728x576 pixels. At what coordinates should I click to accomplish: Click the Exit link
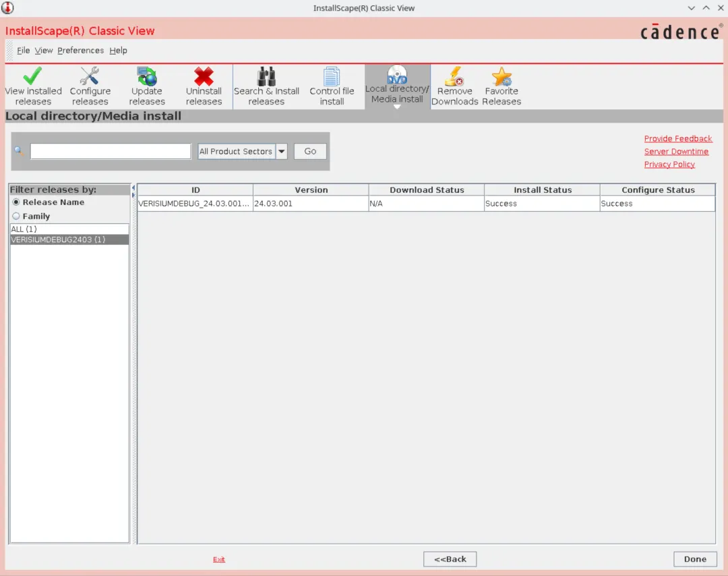coord(218,559)
